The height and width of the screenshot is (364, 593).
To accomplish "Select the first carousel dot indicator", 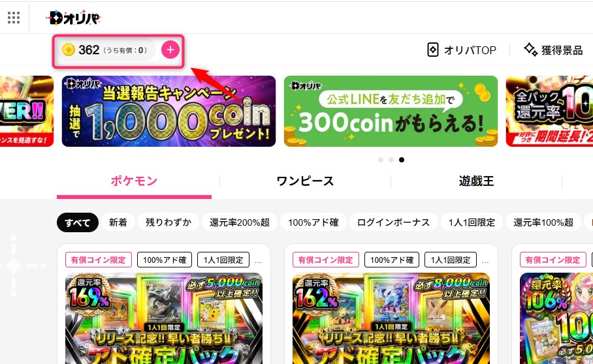I will point(381,160).
